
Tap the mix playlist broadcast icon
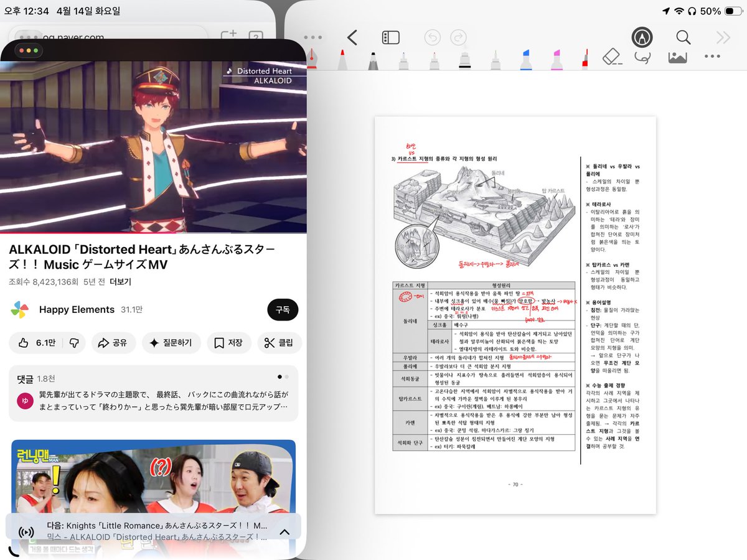26,532
